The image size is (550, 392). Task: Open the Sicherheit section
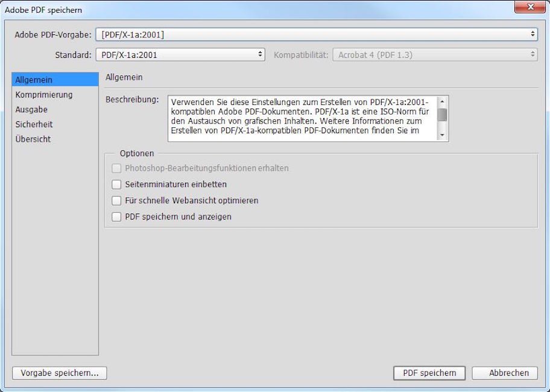point(34,124)
